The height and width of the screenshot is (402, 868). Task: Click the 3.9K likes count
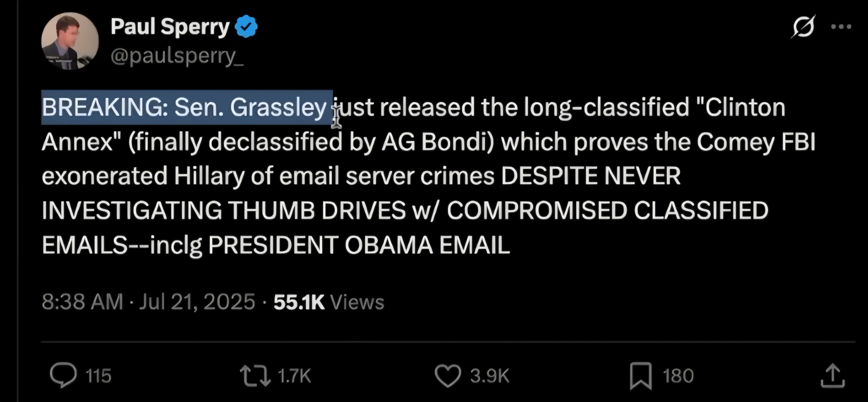[489, 376]
